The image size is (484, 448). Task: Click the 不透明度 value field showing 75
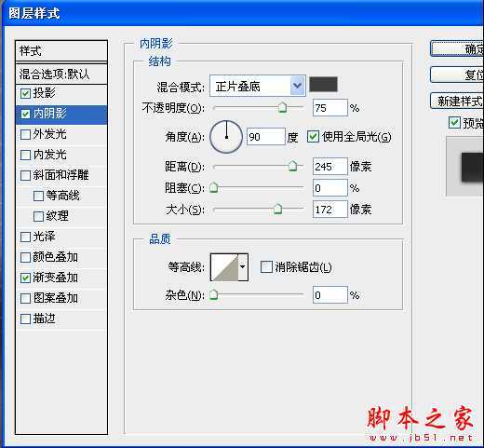[x=330, y=108]
